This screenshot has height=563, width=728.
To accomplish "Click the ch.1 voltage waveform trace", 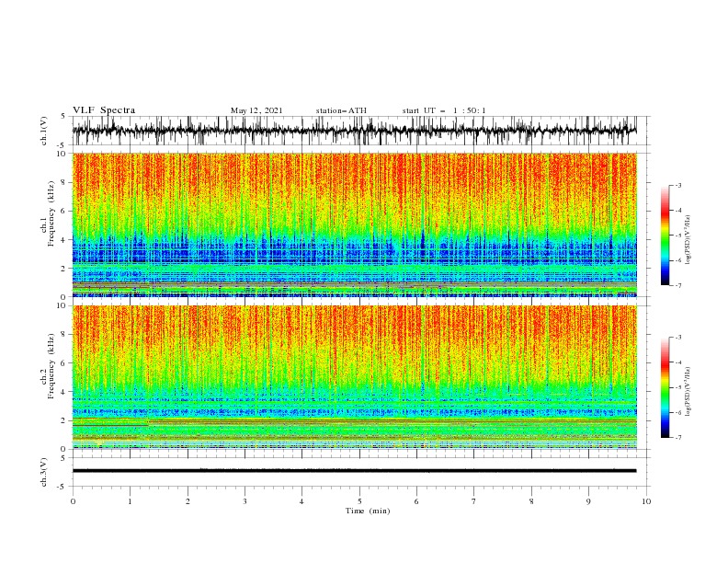I will click(354, 131).
